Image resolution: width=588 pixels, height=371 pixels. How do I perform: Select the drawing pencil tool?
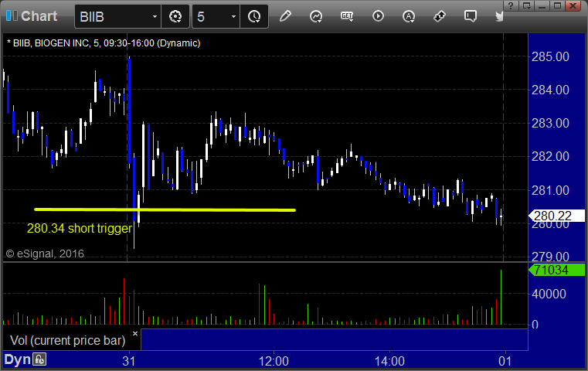285,16
